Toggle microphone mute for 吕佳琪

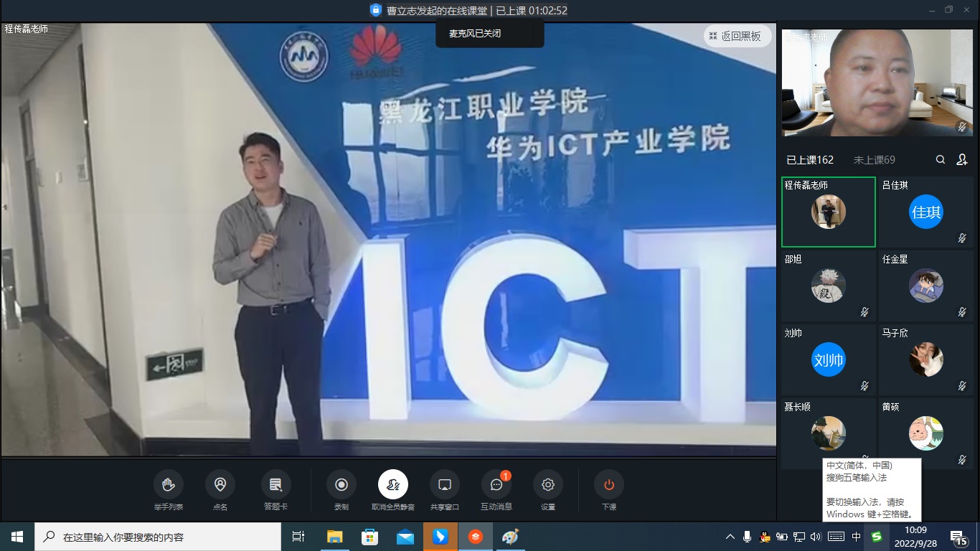tap(962, 238)
